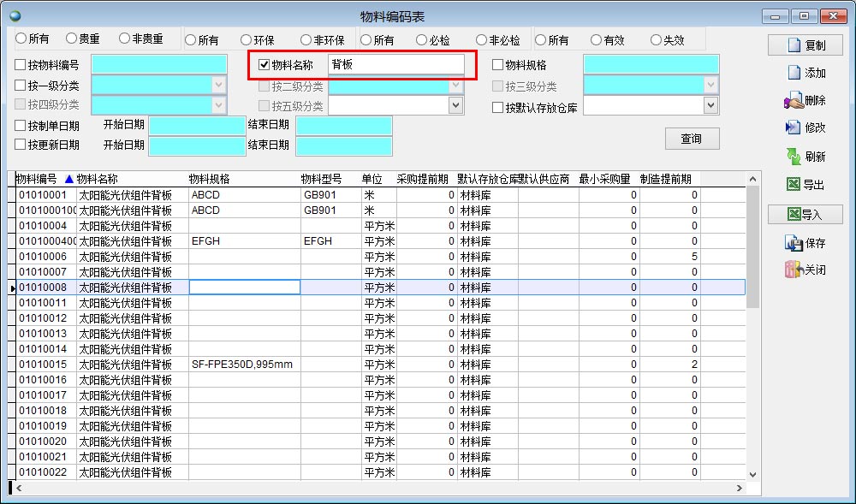Refresh the list with 刷新 icon
856x504 pixels.
(794, 157)
